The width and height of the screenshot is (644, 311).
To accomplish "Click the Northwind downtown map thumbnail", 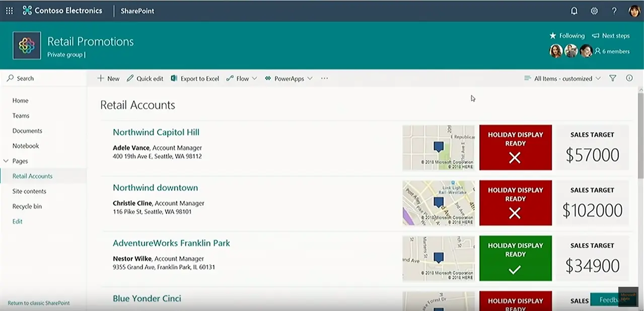I will pyautogui.click(x=438, y=203).
